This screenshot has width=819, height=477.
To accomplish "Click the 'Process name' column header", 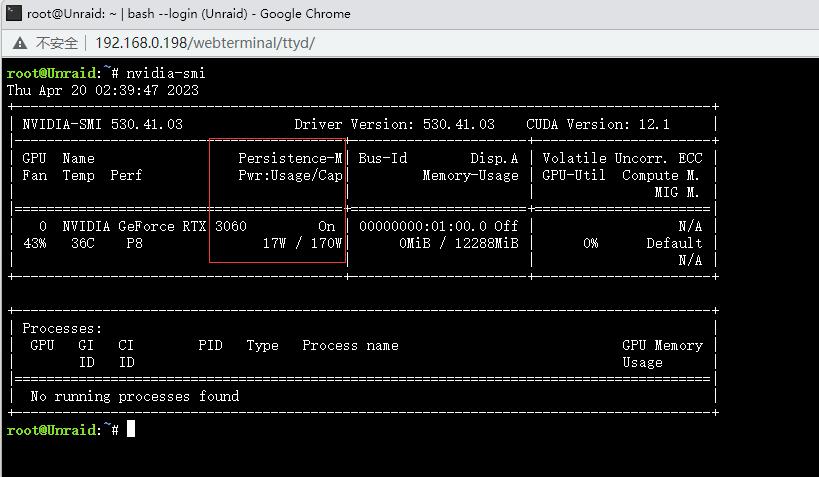I will pyautogui.click(x=350, y=345).
